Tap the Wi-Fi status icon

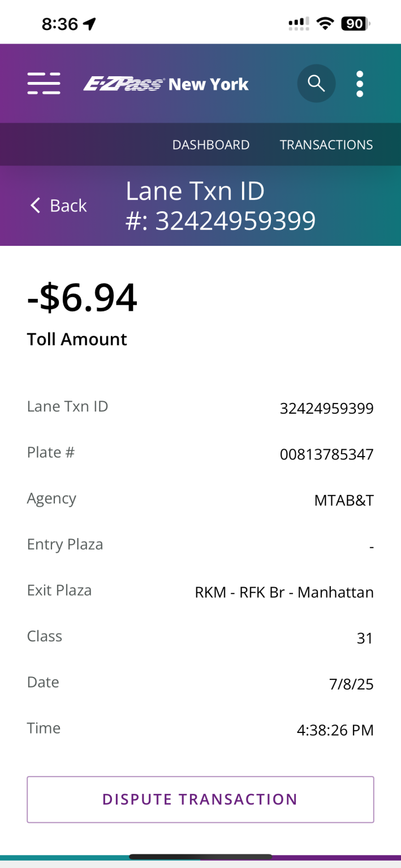click(x=325, y=24)
